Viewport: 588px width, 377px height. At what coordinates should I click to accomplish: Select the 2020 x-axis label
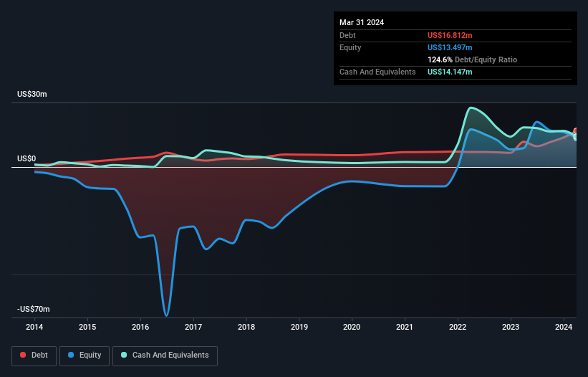tap(352, 327)
